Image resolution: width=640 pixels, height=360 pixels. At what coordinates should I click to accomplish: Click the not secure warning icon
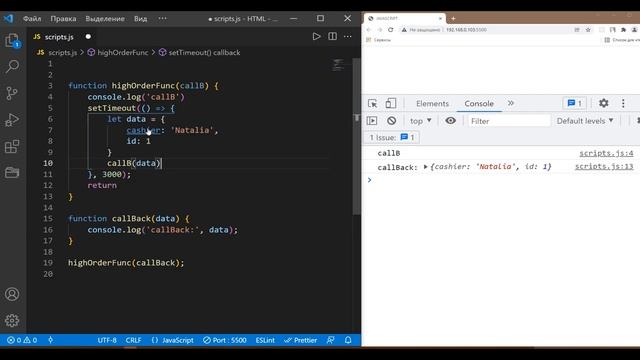(404, 30)
